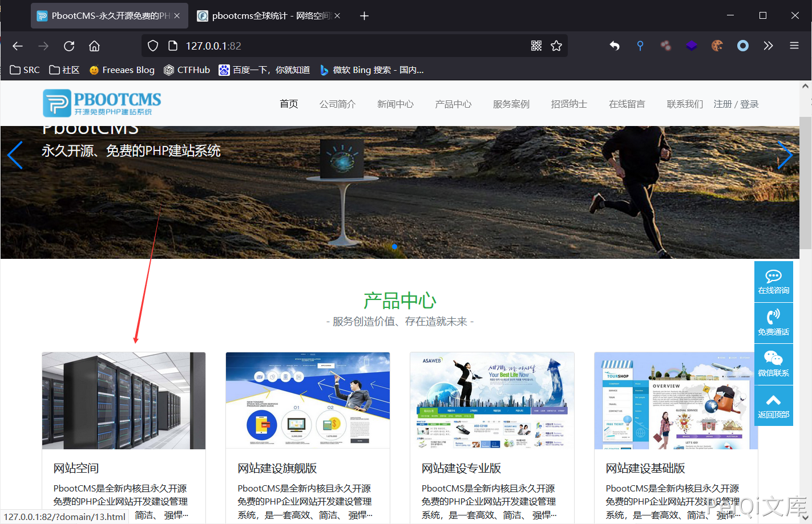Click the 网站建设专业版 title

(461, 468)
